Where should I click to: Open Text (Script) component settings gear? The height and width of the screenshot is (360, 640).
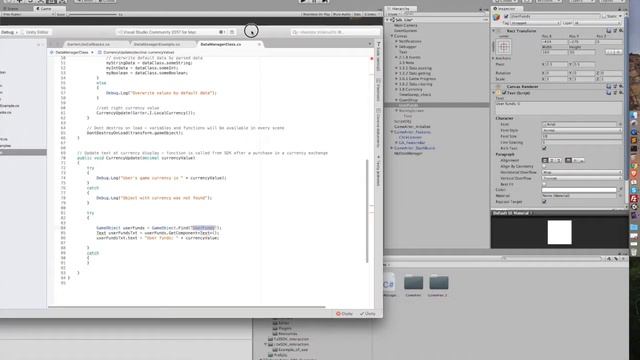pyautogui.click(x=621, y=93)
